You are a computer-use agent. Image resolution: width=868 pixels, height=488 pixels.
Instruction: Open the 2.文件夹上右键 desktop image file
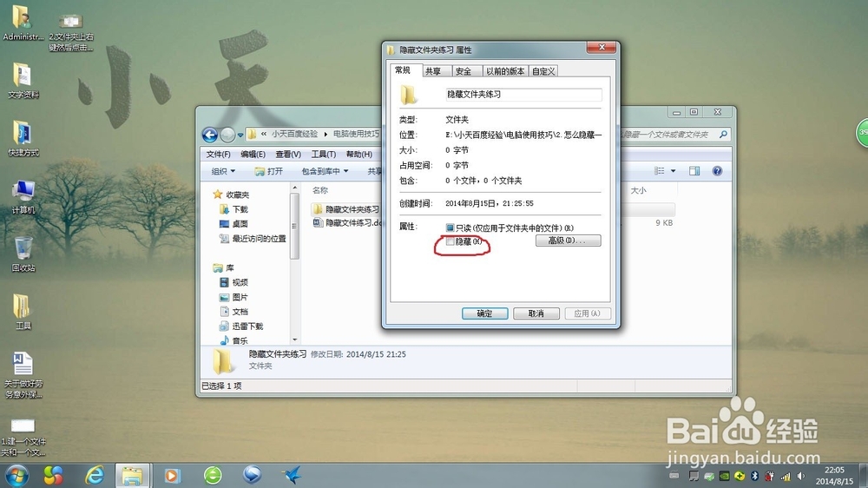coord(71,32)
